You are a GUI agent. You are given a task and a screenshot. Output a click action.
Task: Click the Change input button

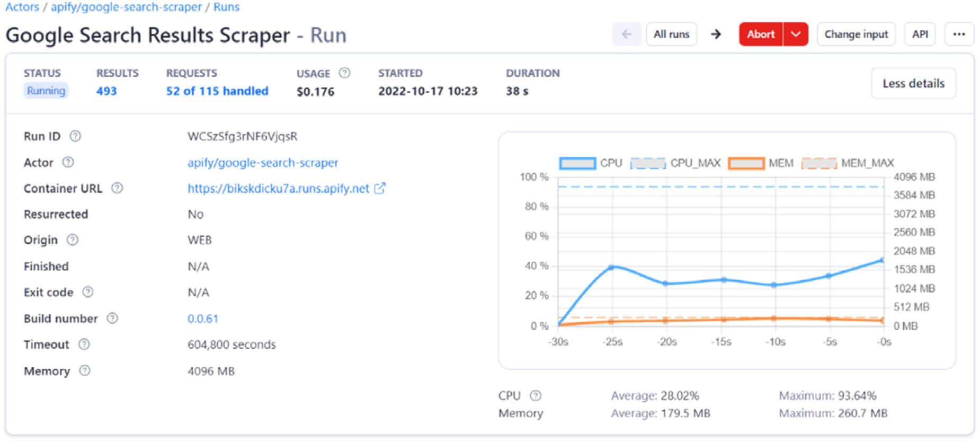856,34
